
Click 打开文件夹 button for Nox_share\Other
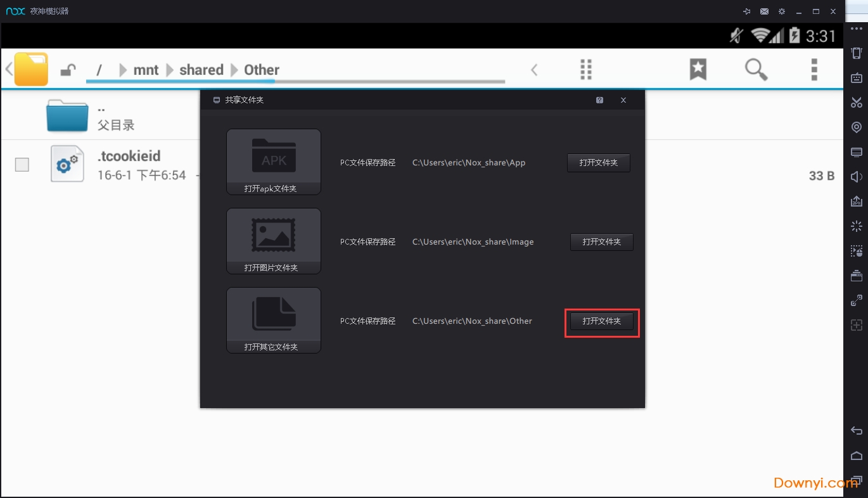pyautogui.click(x=601, y=321)
